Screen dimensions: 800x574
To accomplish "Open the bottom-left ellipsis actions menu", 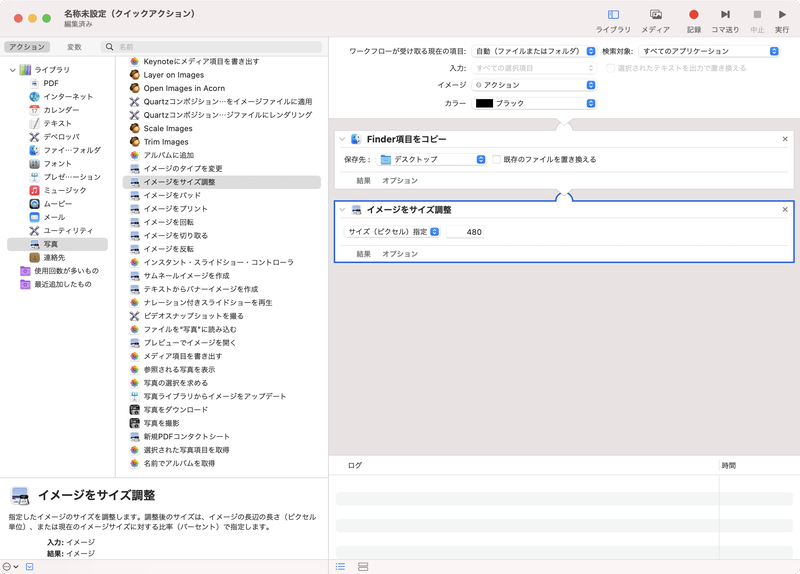I will pos(10,566).
